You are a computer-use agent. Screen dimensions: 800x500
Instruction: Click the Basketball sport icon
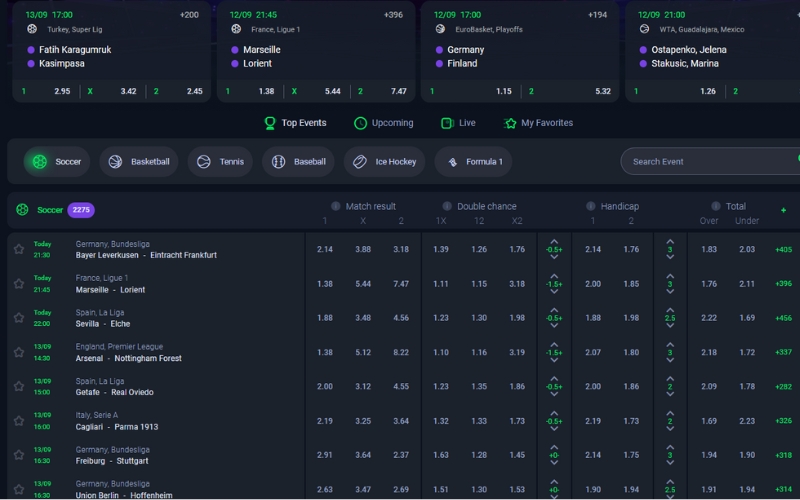(115, 162)
